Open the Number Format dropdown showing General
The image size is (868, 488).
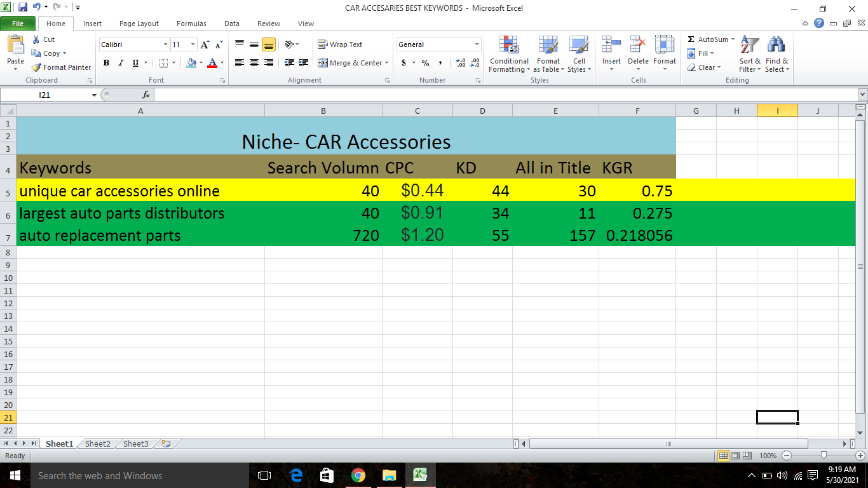coord(438,44)
